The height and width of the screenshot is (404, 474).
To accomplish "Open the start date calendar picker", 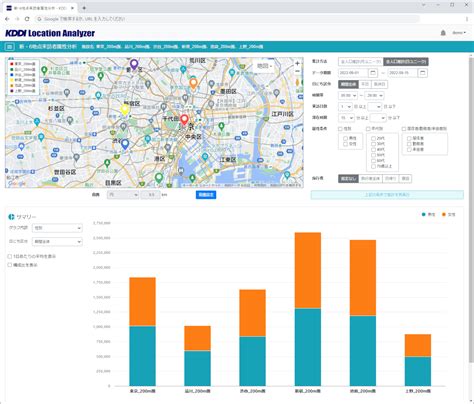I will (373, 73).
